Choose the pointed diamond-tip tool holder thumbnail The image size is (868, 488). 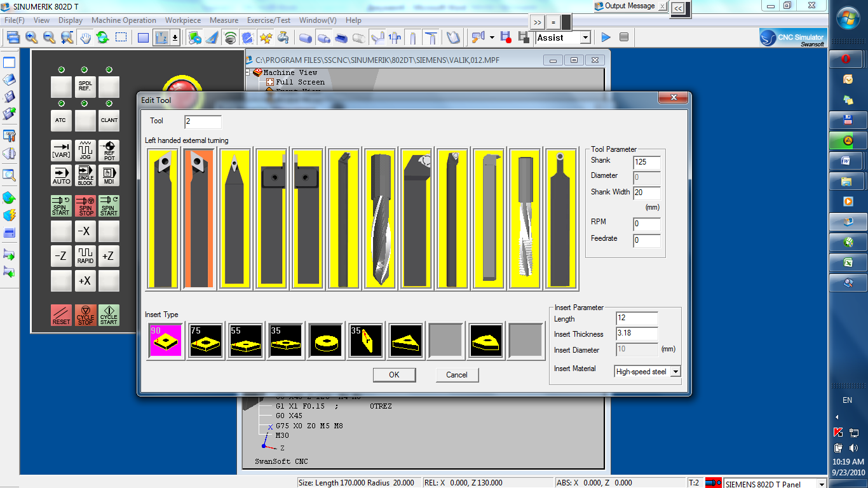235,219
